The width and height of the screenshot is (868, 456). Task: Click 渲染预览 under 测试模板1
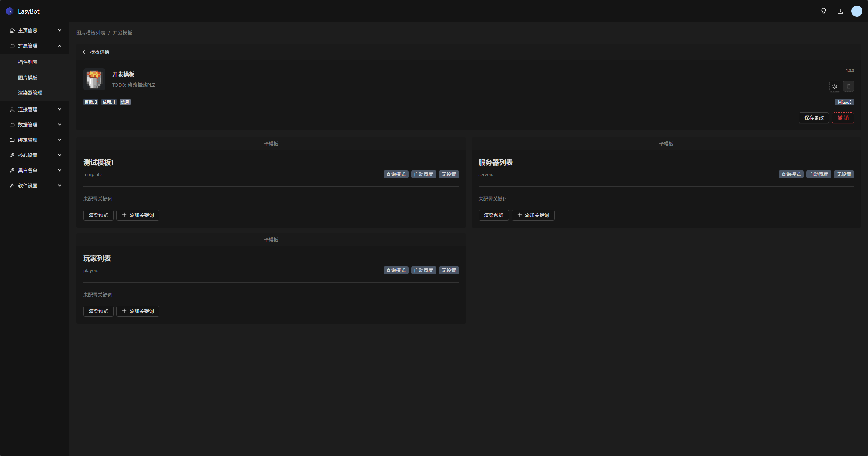click(x=98, y=215)
